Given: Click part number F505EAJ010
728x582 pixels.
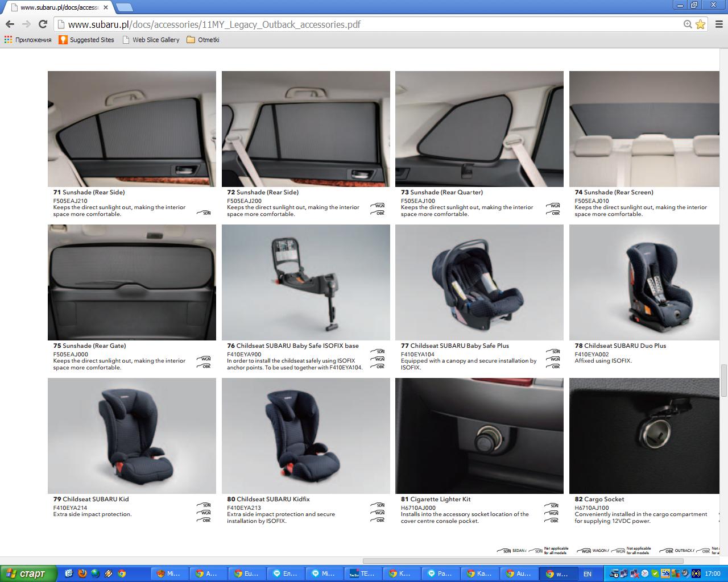Looking at the screenshot, I should click(591, 201).
